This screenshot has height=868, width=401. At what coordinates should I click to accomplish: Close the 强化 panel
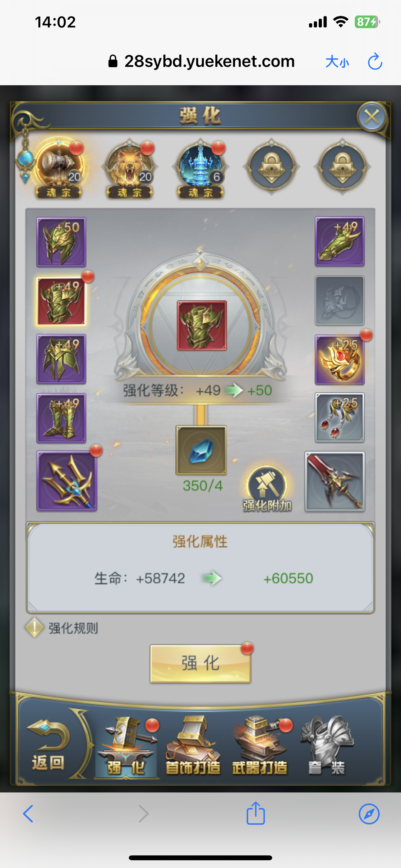372,117
